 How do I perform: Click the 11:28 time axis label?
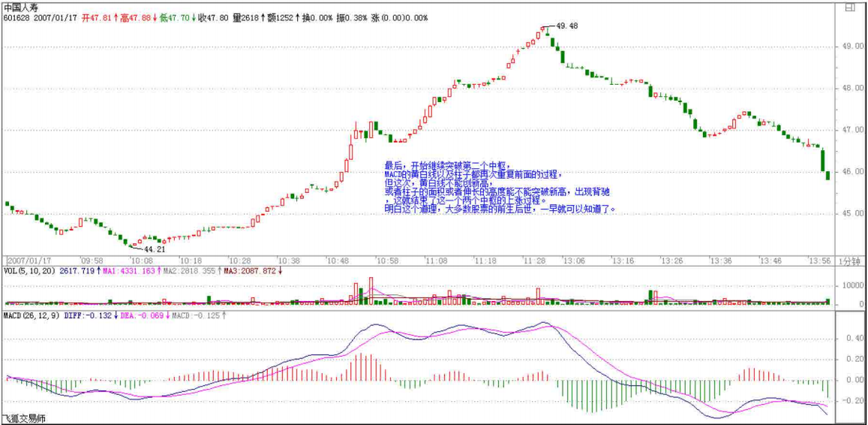(x=534, y=260)
